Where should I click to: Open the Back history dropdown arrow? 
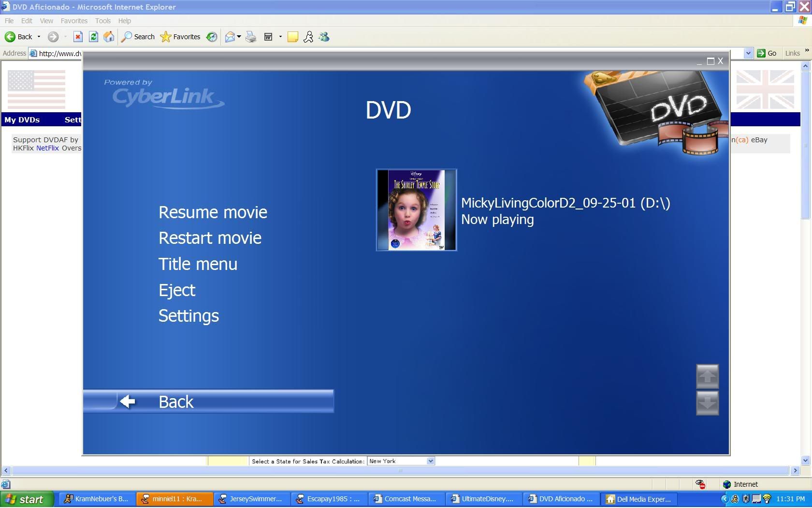(39, 37)
